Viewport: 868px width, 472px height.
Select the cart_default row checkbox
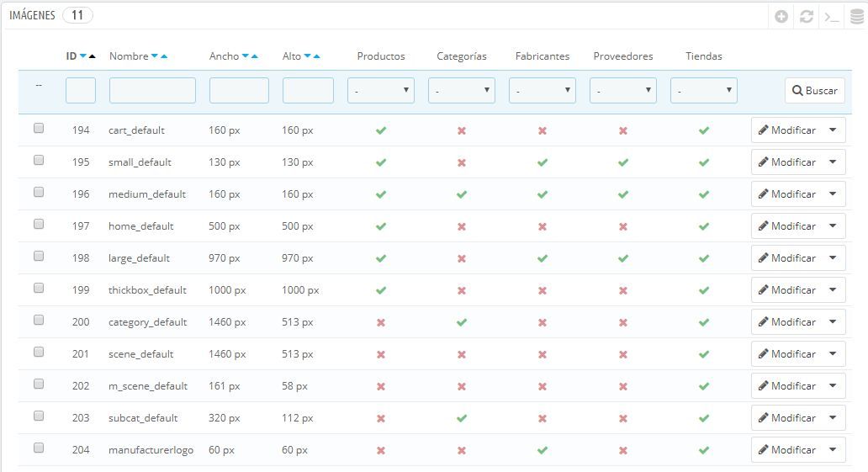(39, 129)
